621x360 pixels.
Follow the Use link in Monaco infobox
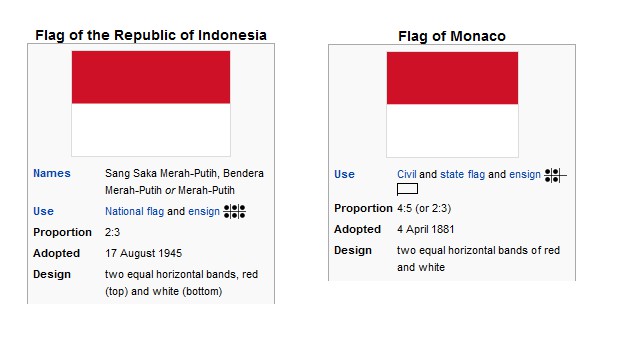(344, 175)
